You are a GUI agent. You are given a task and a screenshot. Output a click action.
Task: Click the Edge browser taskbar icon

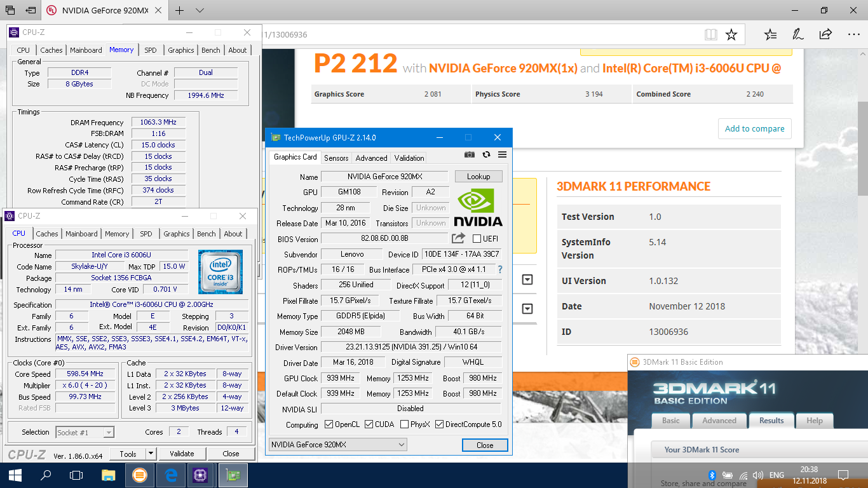170,475
